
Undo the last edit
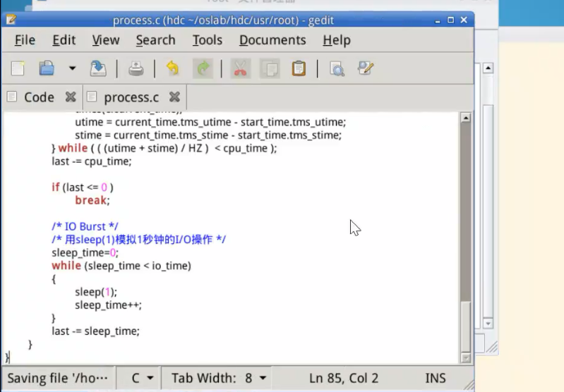172,68
